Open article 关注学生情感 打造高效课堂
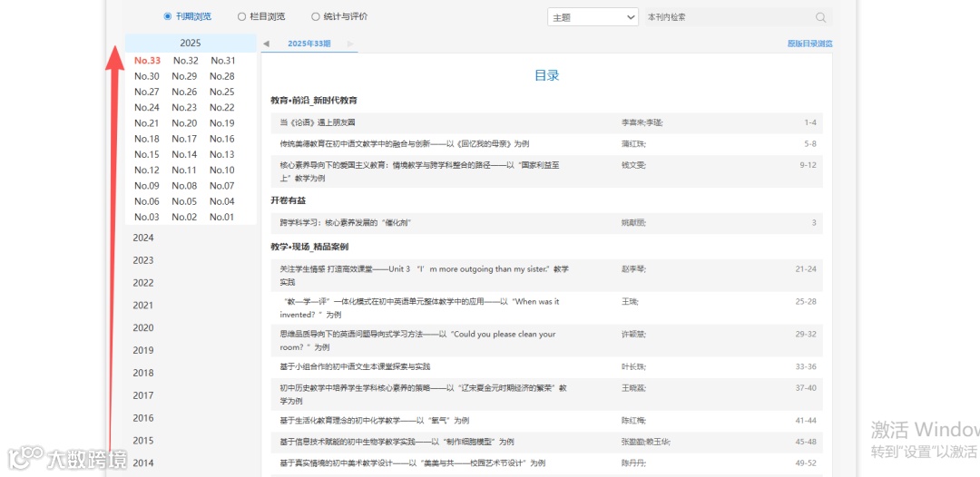The height and width of the screenshot is (477, 980). click(x=425, y=276)
